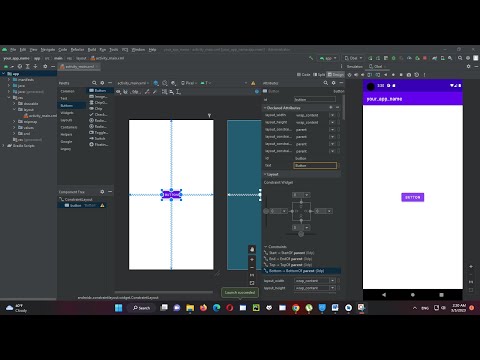
Task: Click the Infer Constraints wand icon
Action: click(x=154, y=92)
